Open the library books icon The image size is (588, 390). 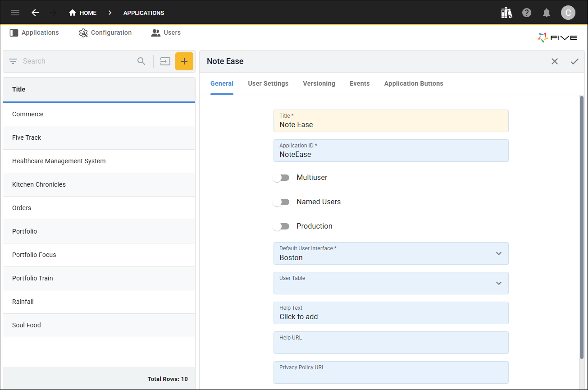pos(506,13)
